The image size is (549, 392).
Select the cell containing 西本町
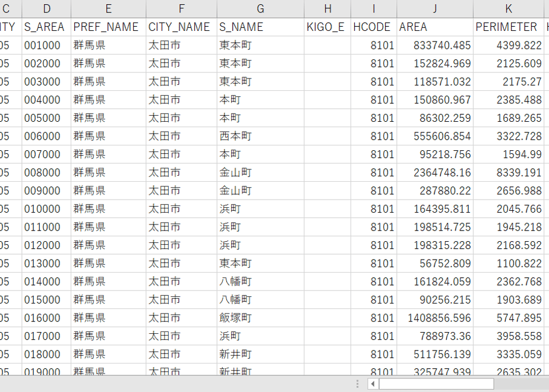260,136
